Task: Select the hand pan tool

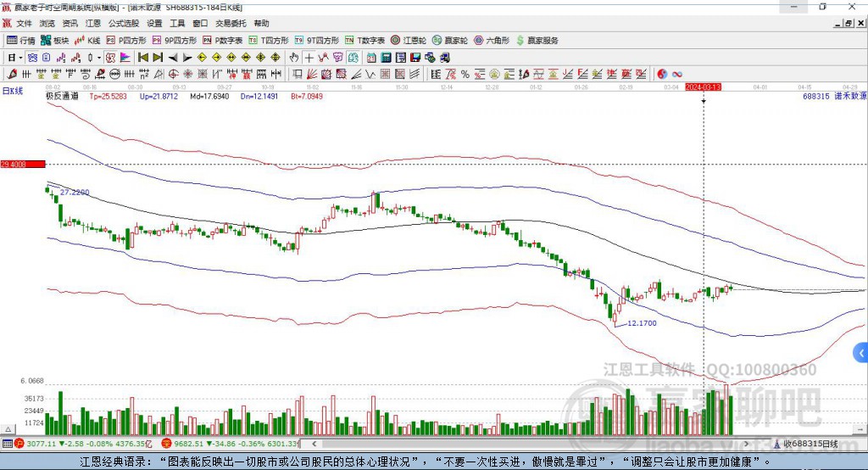Action: coord(294,58)
